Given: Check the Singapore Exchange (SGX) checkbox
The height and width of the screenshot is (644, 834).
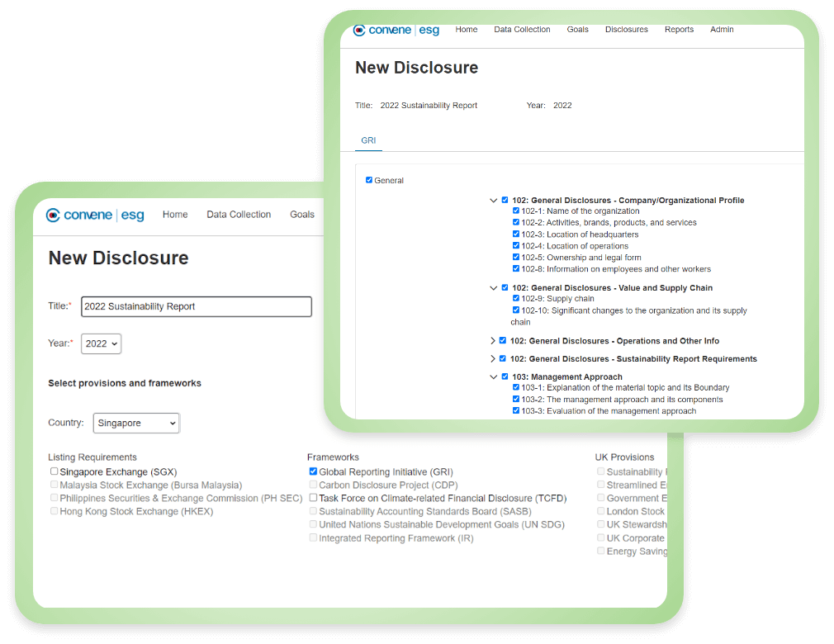Looking at the screenshot, I should click(x=54, y=471).
